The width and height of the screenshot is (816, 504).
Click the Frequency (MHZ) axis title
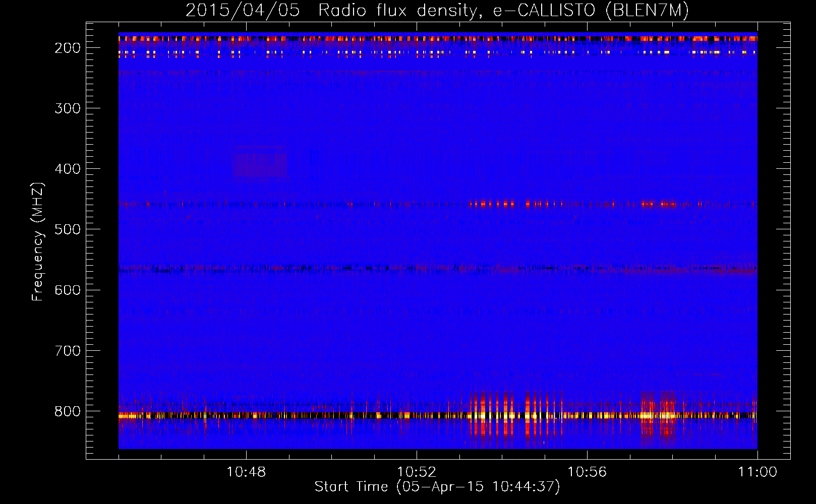tap(38, 241)
